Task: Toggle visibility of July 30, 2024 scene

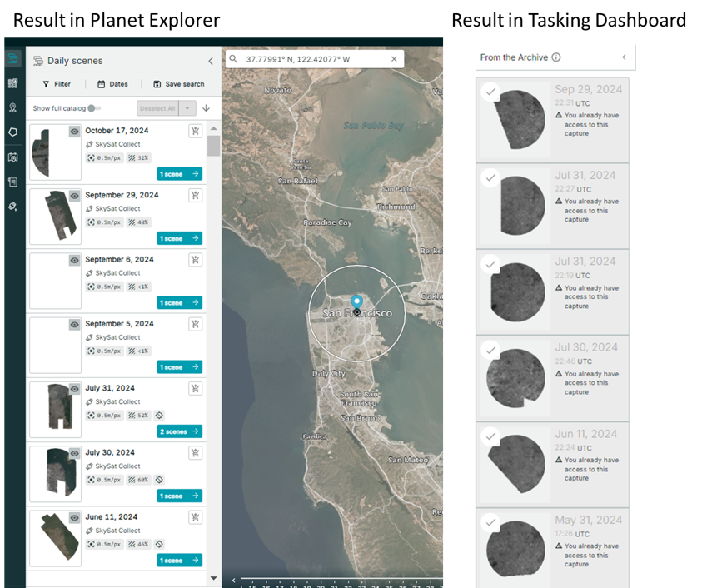Action: tap(74, 454)
